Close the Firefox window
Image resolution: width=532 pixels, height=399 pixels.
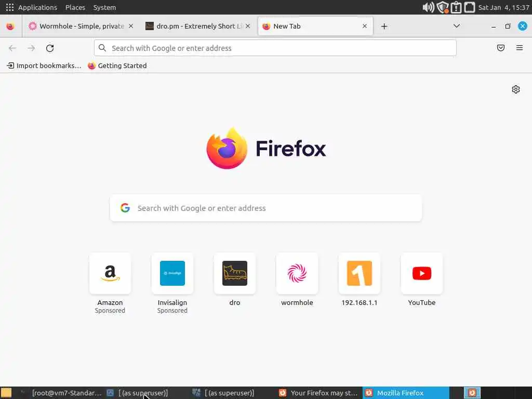point(523,26)
